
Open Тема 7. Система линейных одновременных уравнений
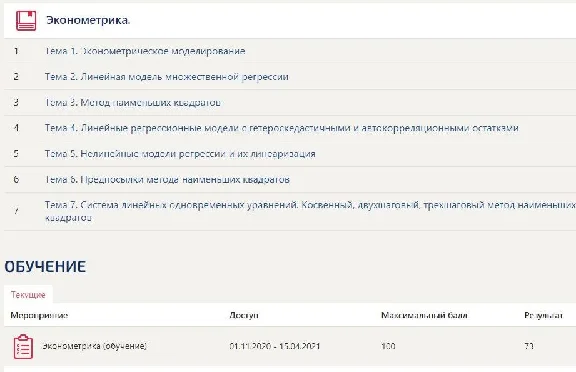coord(310,211)
